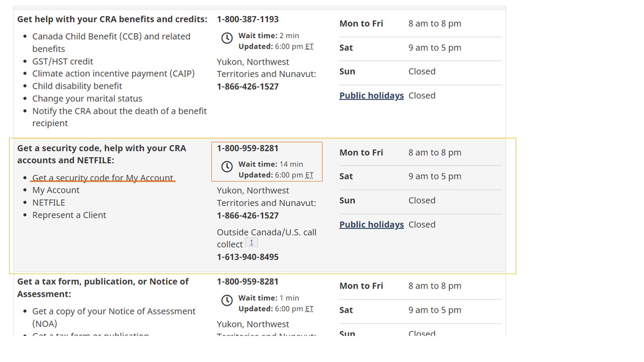This screenshot has height=362, width=644.
Task: Click the underlined 'Get a security code for My Account'
Action: click(x=103, y=178)
